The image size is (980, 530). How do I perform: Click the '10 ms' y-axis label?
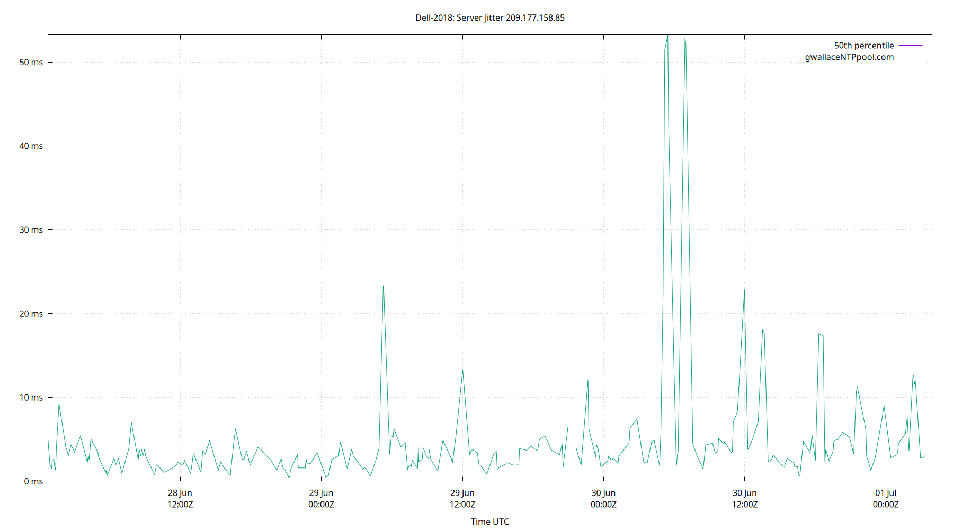[31, 397]
